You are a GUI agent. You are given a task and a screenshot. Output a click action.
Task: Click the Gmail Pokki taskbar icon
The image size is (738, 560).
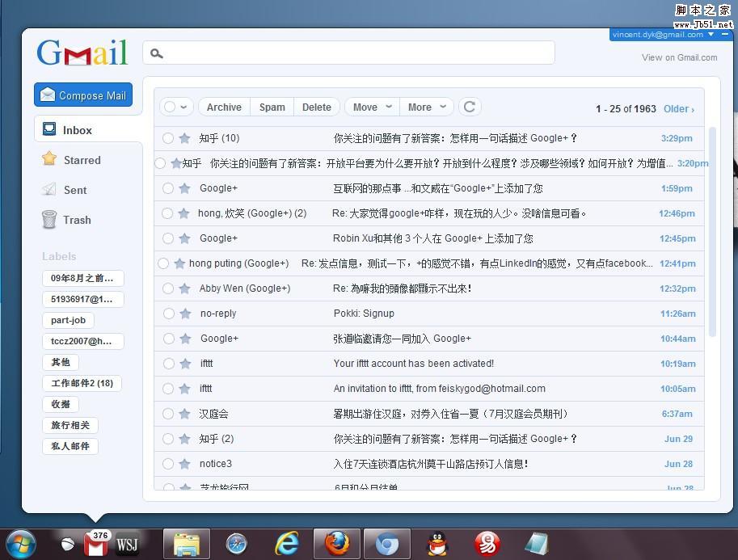pyautogui.click(x=95, y=546)
